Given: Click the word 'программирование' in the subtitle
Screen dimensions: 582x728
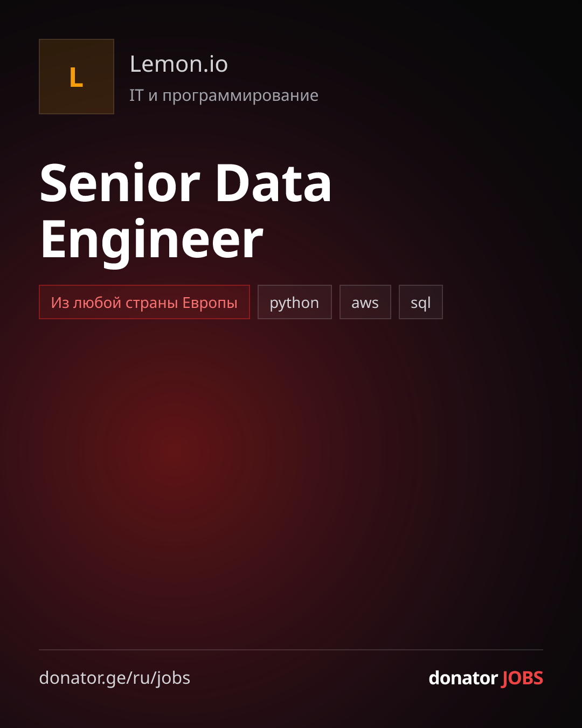Looking at the screenshot, I should [x=240, y=97].
